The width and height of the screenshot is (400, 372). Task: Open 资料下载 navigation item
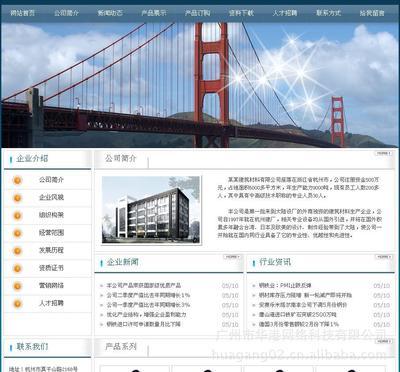click(241, 13)
